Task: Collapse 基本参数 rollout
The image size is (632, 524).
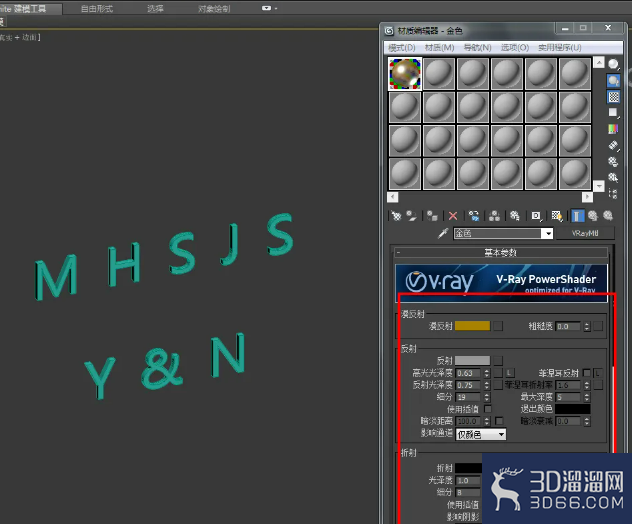Action: (x=501, y=253)
